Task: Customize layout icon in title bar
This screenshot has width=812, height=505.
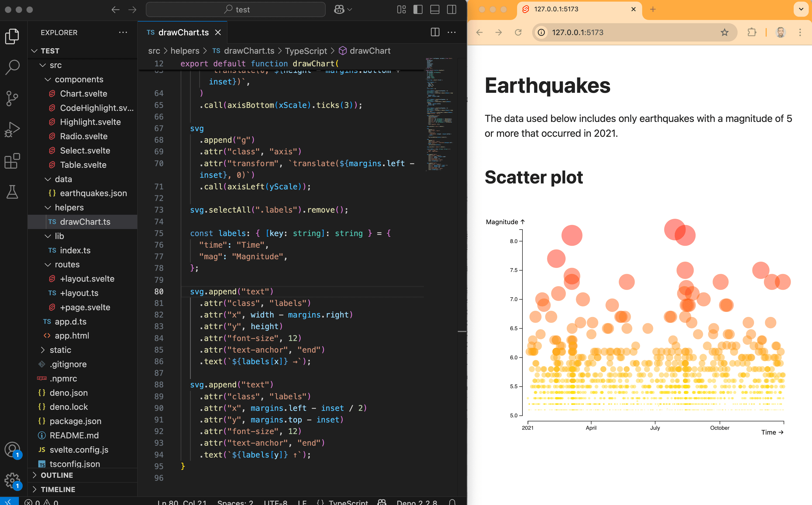Action: click(401, 10)
